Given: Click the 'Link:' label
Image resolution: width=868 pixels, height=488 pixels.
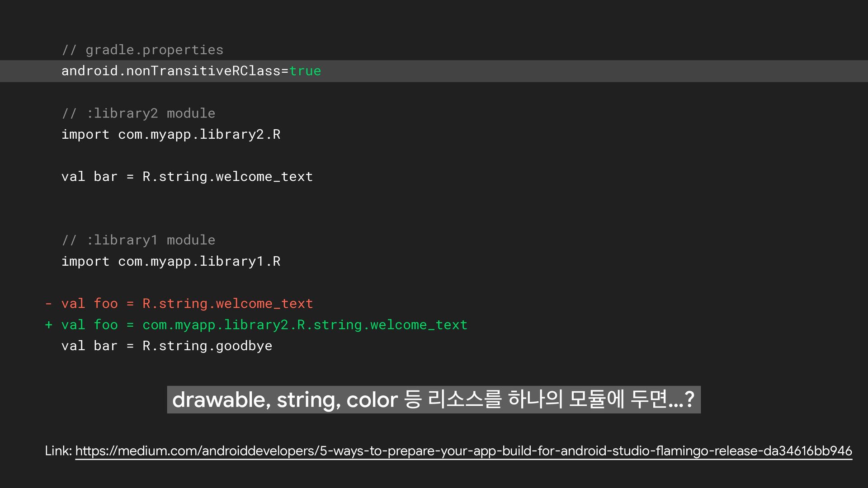Looking at the screenshot, I should point(58,450).
